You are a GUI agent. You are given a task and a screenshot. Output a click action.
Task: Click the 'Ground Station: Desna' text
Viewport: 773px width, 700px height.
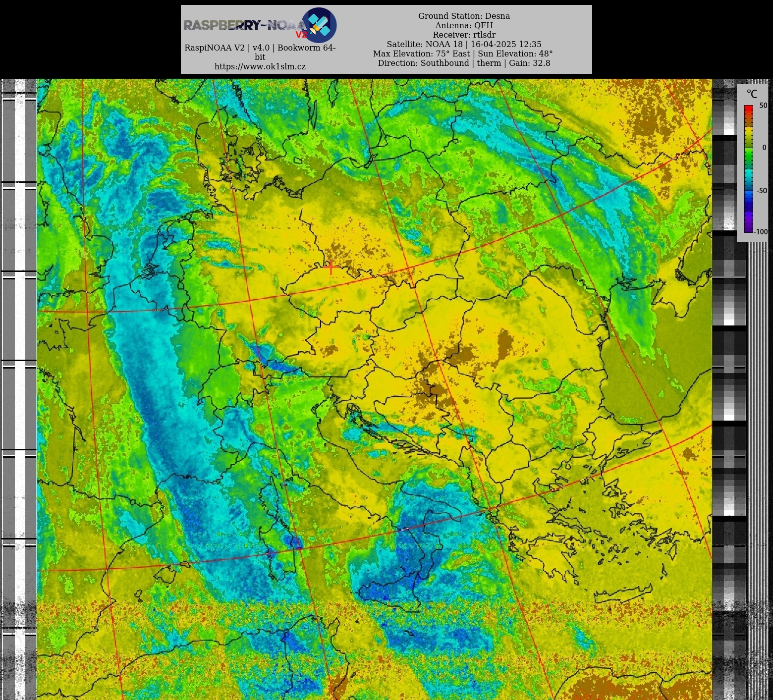pyautogui.click(x=464, y=16)
